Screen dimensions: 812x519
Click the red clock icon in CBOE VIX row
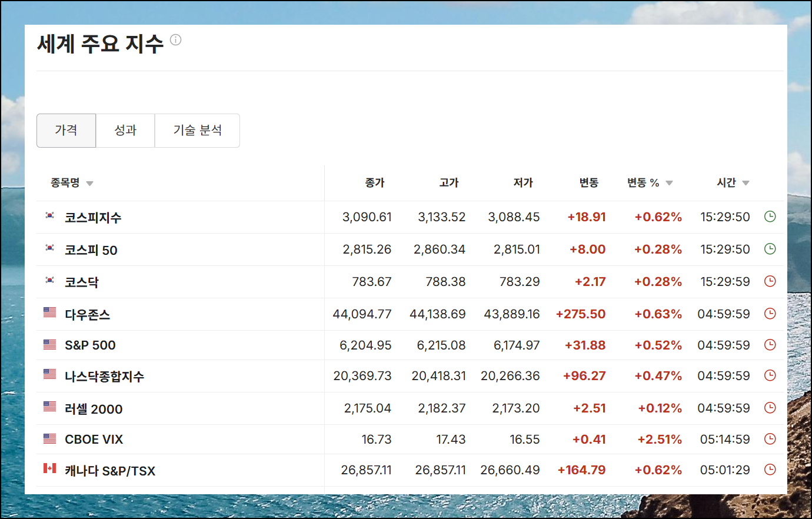770,439
